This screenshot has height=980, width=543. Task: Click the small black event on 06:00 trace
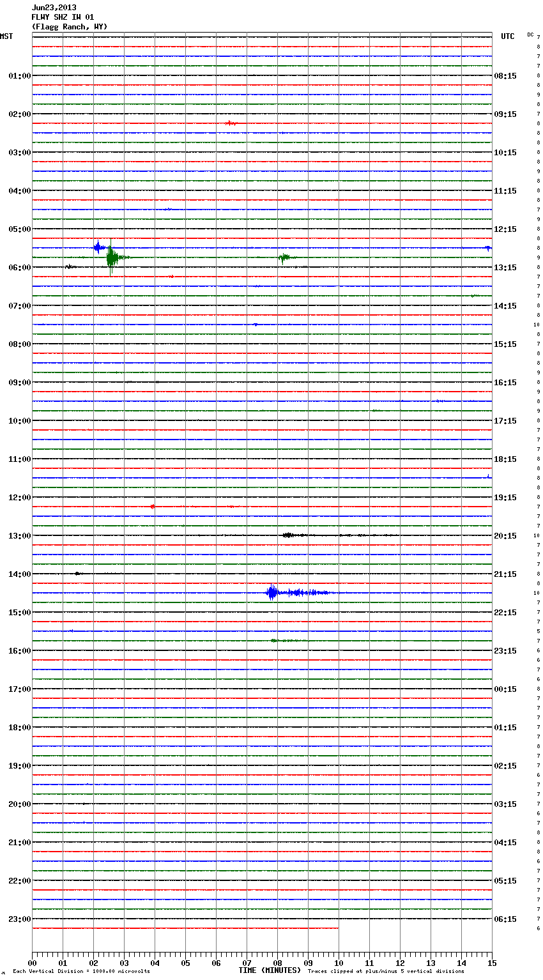(x=70, y=266)
